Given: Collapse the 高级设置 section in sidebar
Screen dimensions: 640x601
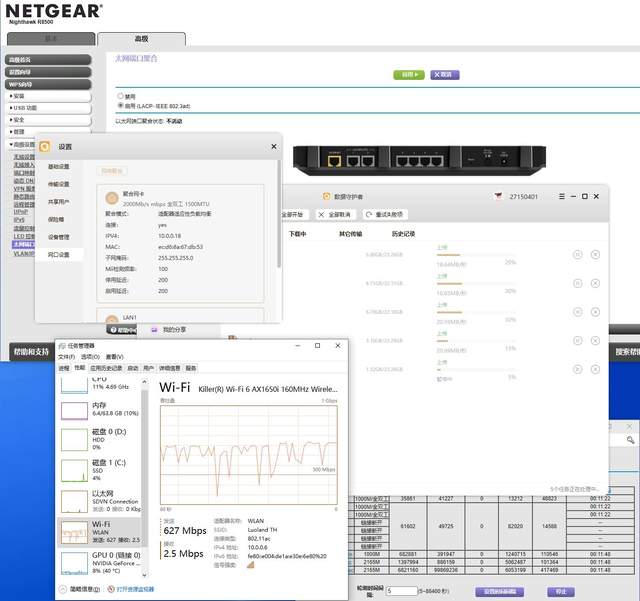Looking at the screenshot, I should tap(22, 145).
